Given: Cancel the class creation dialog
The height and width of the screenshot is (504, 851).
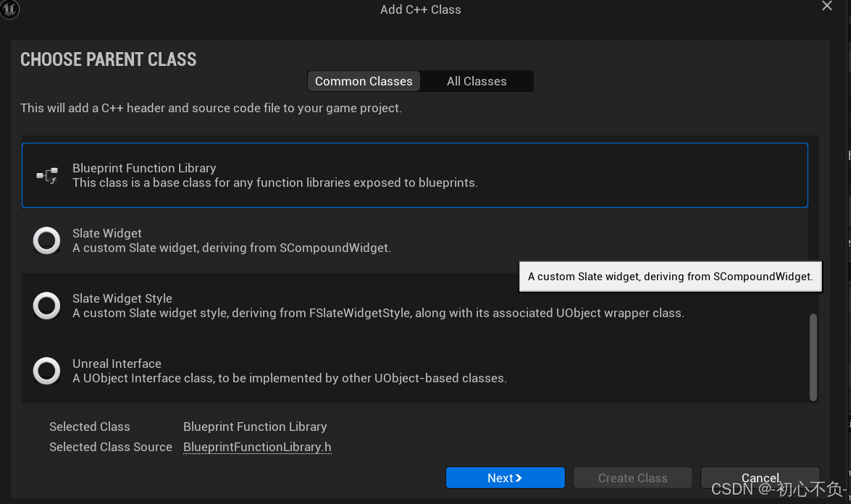Looking at the screenshot, I should [760, 478].
